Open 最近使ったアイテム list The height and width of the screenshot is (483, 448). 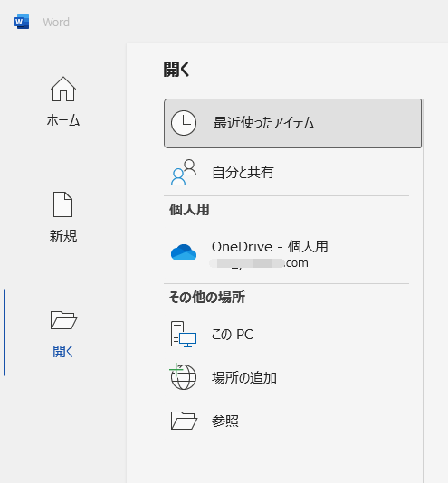click(x=292, y=123)
